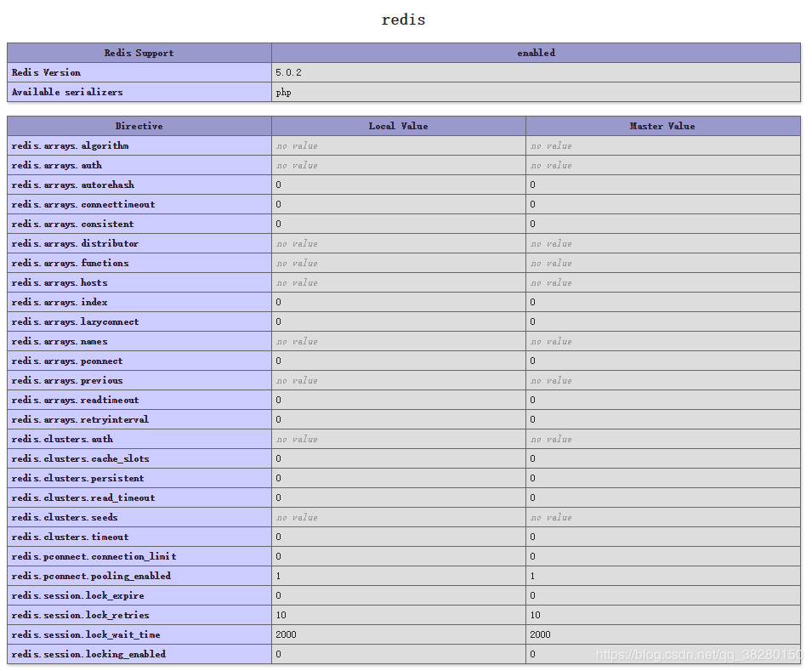812x671 pixels.
Task: Select the serializer value 'php'
Action: coord(283,92)
